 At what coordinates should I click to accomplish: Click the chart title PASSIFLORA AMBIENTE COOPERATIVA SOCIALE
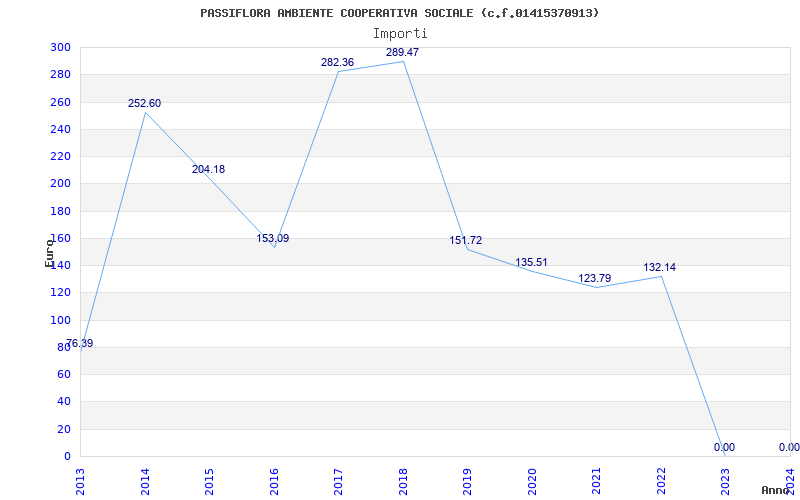click(x=399, y=13)
